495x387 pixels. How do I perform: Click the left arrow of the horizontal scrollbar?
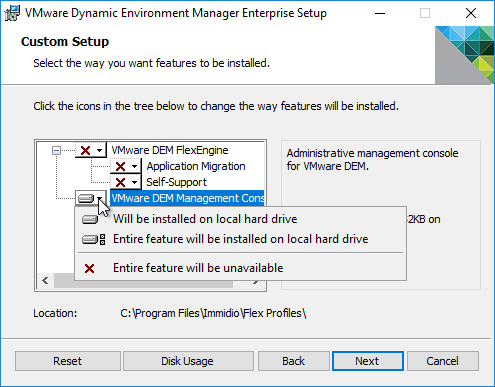click(x=46, y=281)
